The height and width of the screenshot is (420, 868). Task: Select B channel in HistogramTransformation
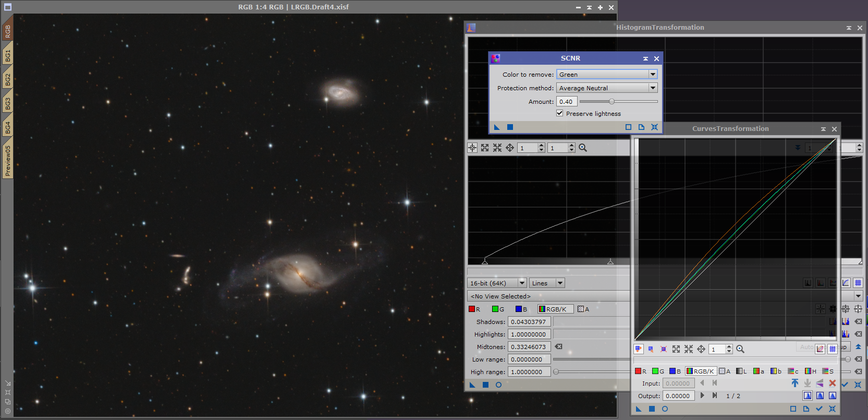tap(521, 309)
